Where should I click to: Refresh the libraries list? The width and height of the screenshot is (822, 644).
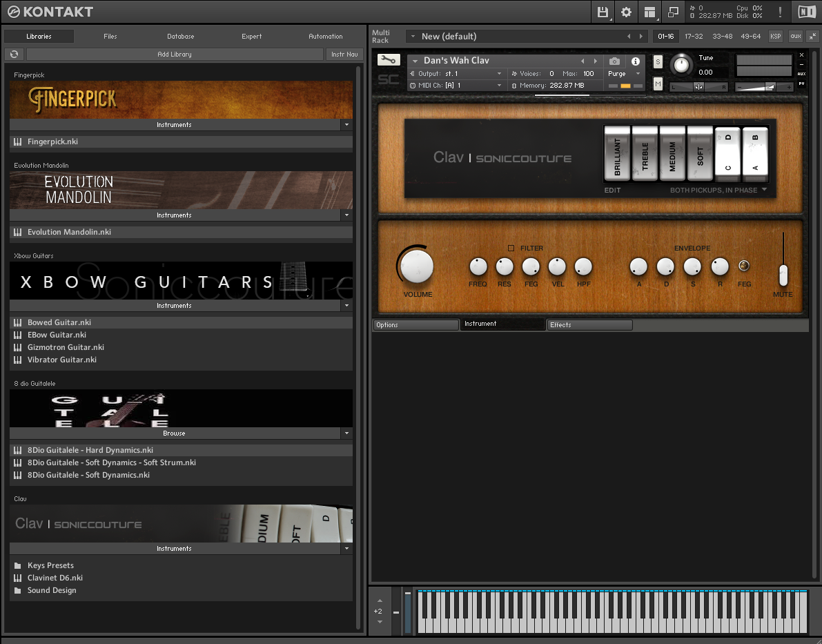[x=14, y=54]
